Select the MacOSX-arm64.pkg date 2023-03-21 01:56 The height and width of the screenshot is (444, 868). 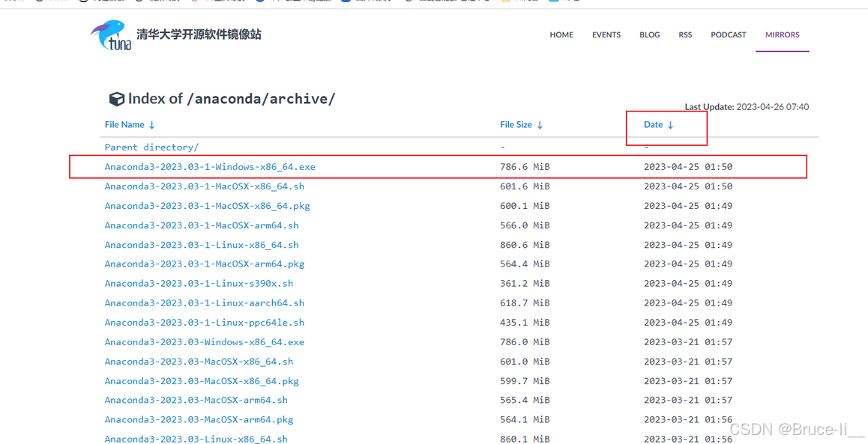[x=688, y=420]
